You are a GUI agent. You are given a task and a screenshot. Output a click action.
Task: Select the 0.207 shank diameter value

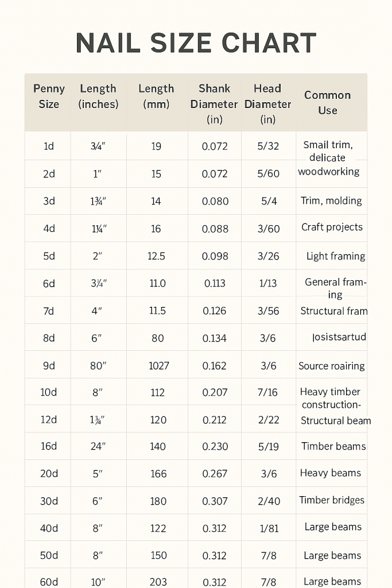click(215, 393)
